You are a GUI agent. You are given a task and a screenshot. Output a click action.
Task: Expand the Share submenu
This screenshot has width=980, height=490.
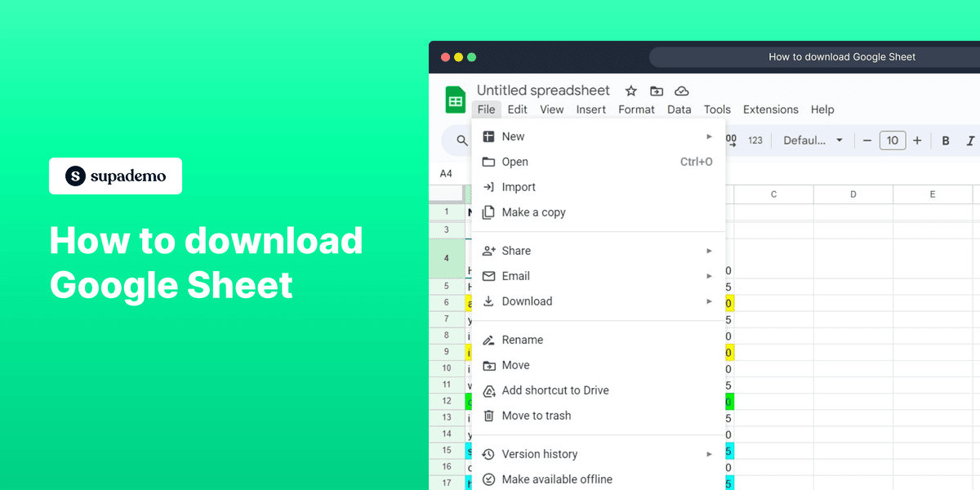click(519, 250)
